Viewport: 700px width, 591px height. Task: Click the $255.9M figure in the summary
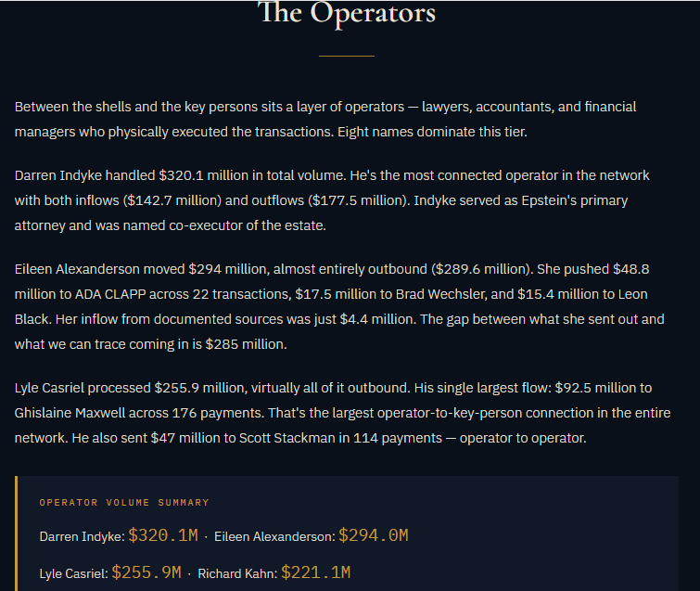(x=146, y=572)
